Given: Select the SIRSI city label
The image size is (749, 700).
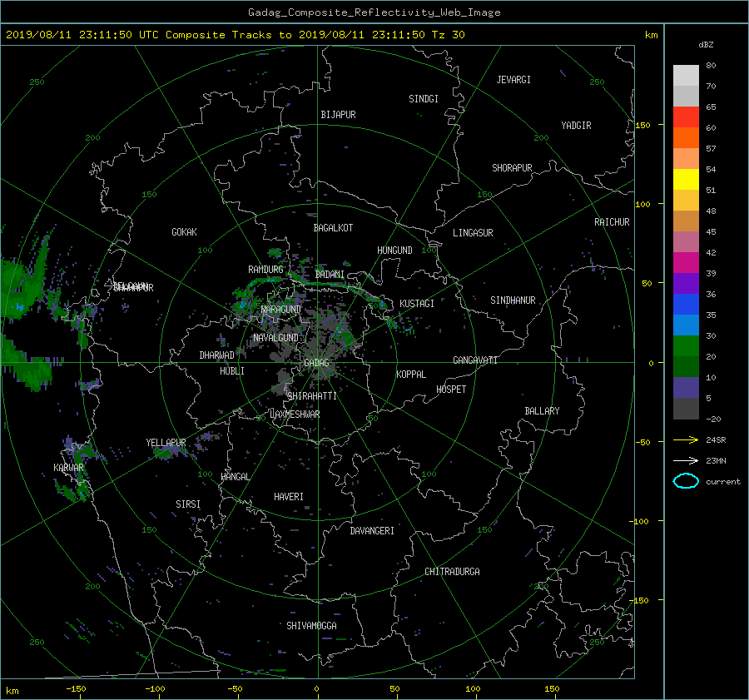Looking at the screenshot, I should (x=188, y=504).
